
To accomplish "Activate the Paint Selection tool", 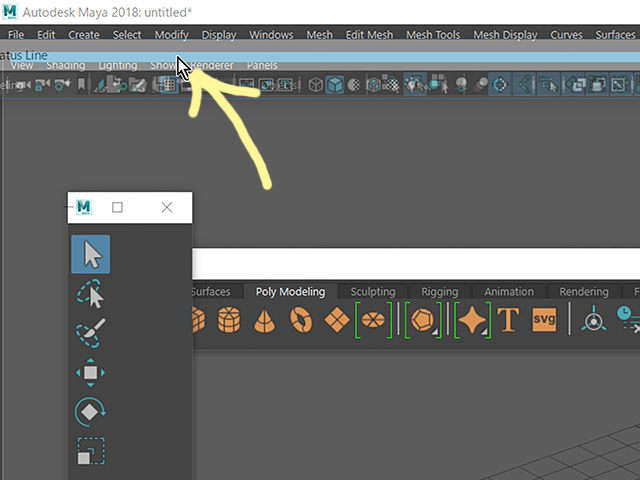I will pos(90,333).
